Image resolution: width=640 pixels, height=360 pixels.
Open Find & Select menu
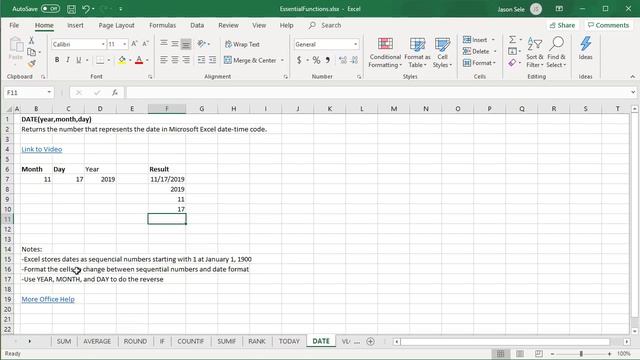coord(556,52)
